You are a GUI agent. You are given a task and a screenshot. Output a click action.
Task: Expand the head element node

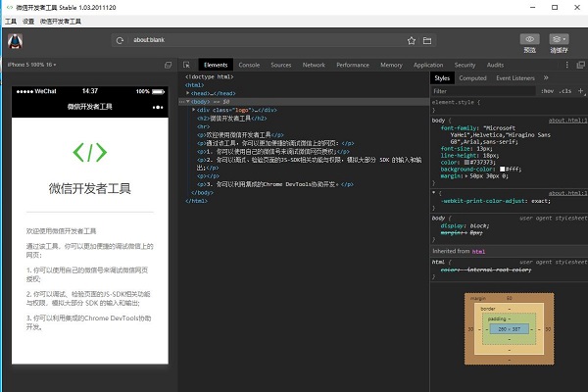[187, 93]
